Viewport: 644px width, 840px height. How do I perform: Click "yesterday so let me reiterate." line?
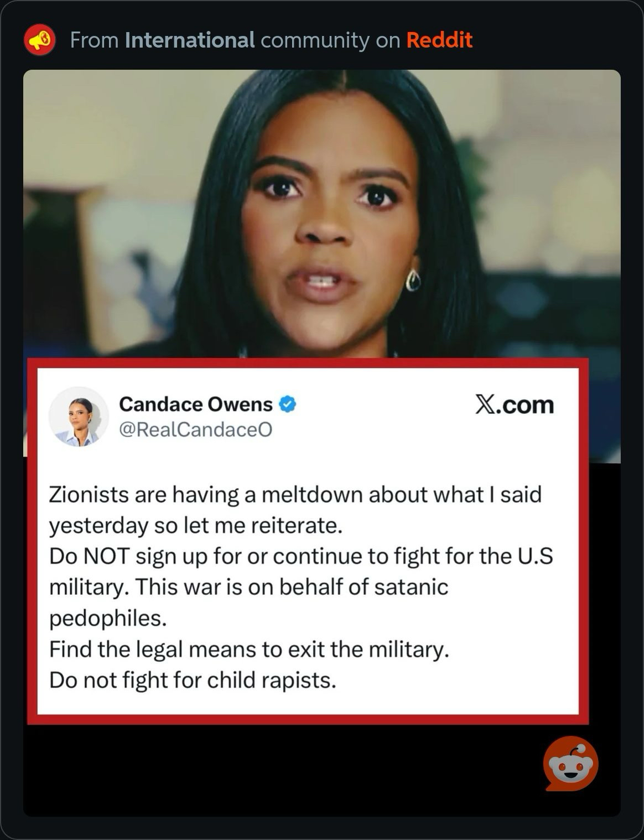pos(196,526)
